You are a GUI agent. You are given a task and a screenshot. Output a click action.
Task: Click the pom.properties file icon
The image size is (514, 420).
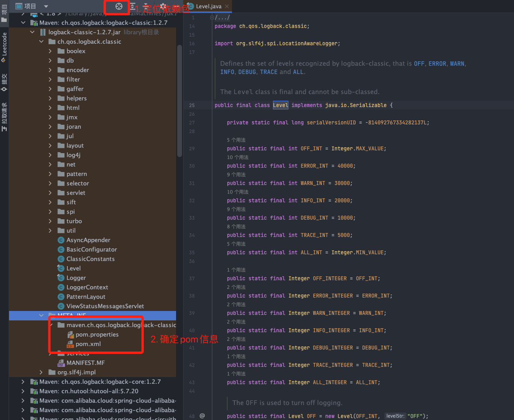pyautogui.click(x=71, y=335)
